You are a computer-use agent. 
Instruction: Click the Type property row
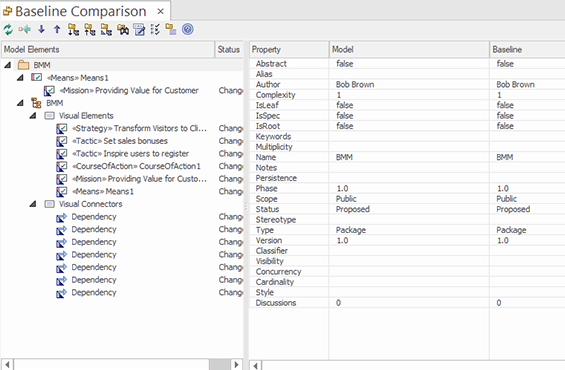click(x=407, y=230)
